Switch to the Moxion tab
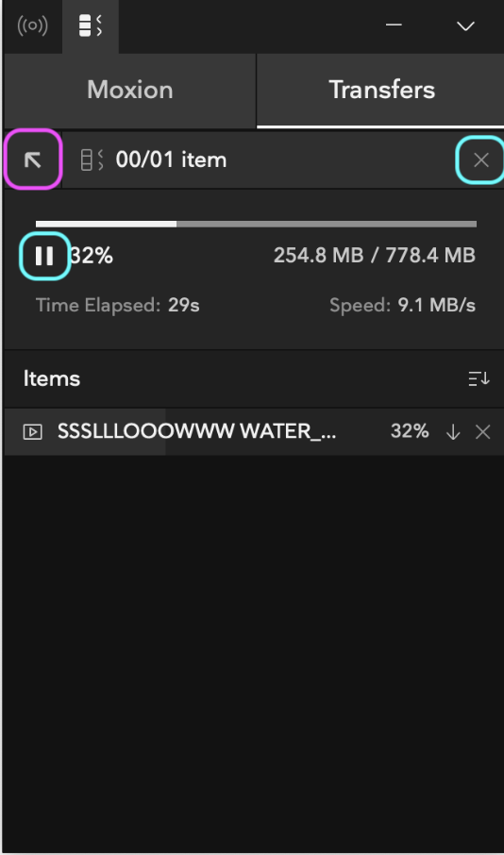Viewport: 504px width, 855px height. pos(130,90)
